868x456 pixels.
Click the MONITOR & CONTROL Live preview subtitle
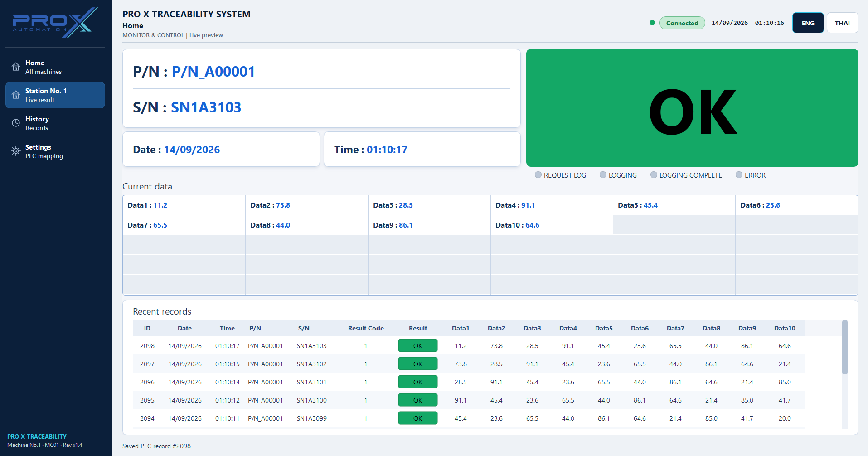173,35
